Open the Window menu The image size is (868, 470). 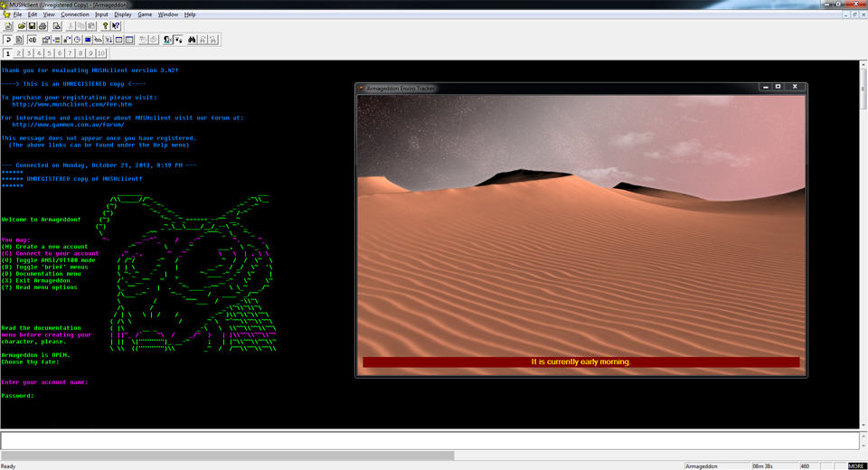point(168,14)
